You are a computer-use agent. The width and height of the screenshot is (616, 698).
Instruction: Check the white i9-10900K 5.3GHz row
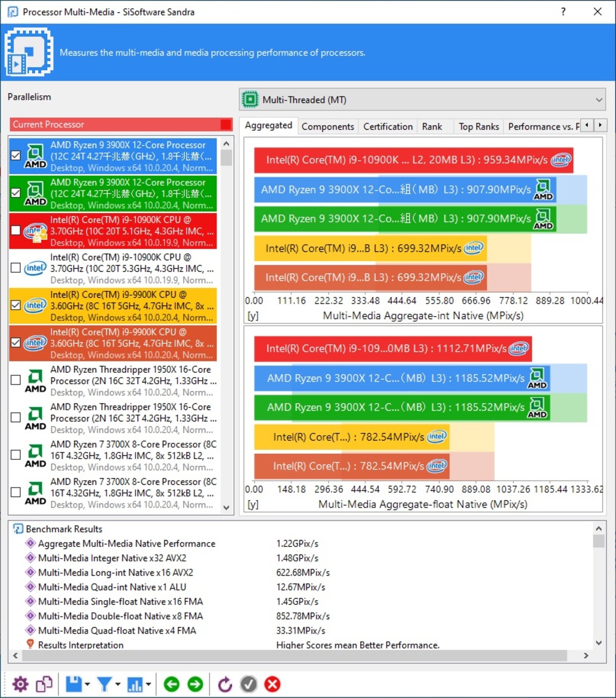[x=16, y=267]
